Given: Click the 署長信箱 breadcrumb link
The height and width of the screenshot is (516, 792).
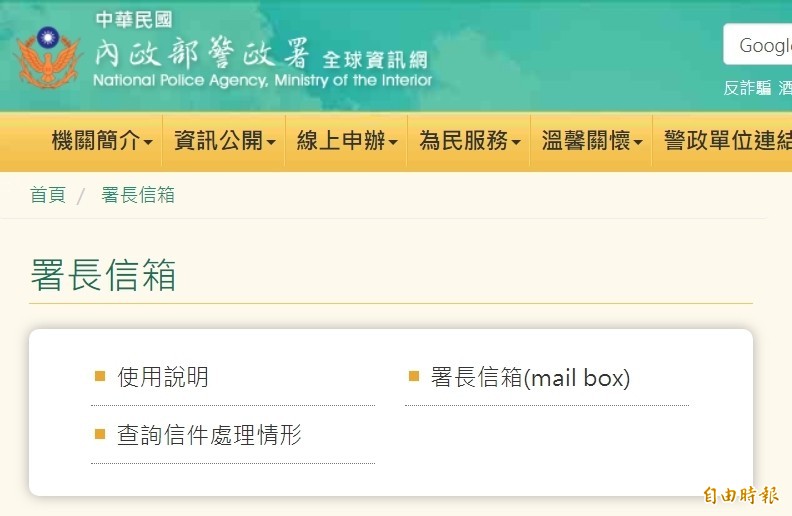Looking at the screenshot, I should [x=138, y=195].
